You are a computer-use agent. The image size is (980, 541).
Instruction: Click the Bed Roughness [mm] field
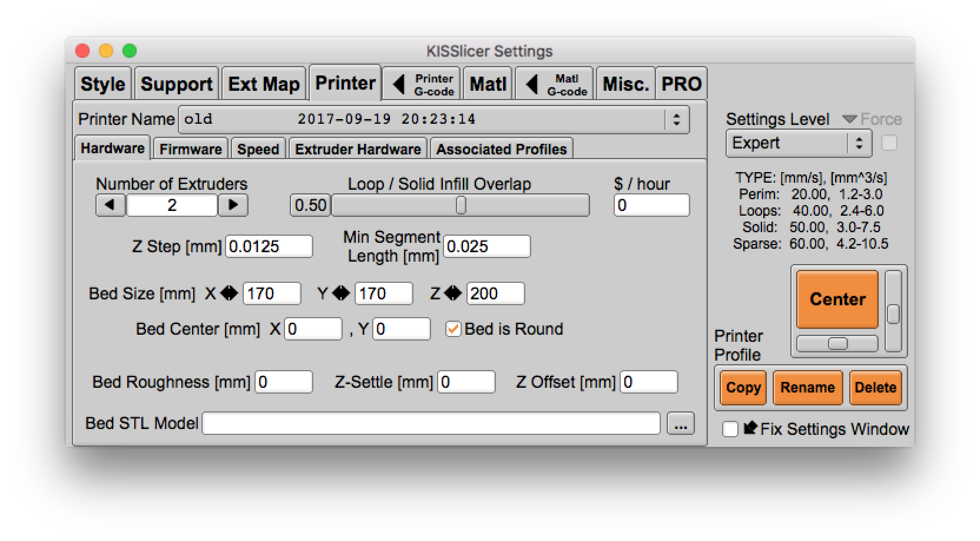[x=284, y=382]
